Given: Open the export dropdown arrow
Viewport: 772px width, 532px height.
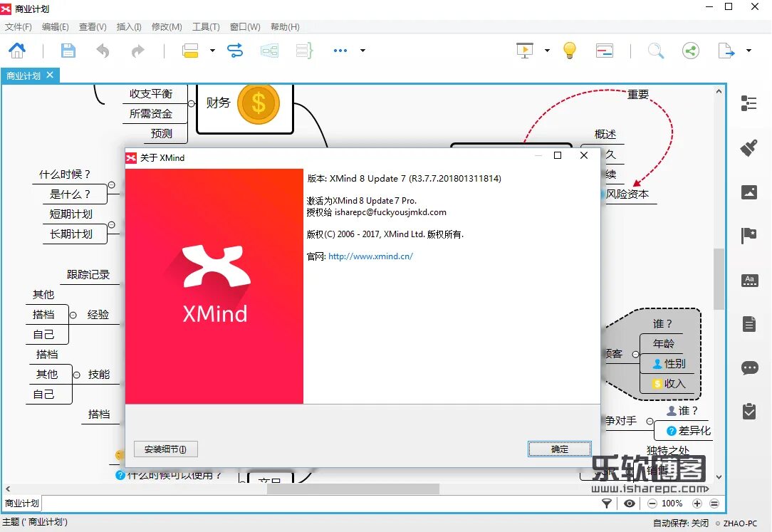Looking at the screenshot, I should pyautogui.click(x=749, y=50).
